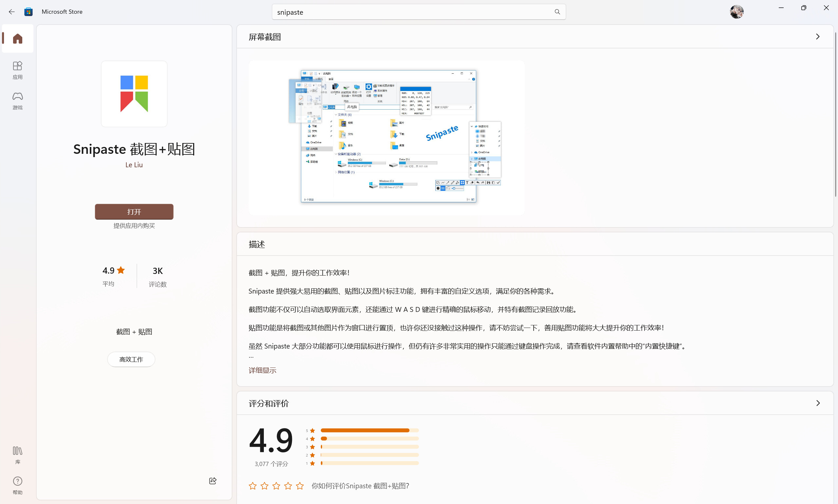Click the 5-star rating bar
The width and height of the screenshot is (838, 504).
[x=370, y=430]
